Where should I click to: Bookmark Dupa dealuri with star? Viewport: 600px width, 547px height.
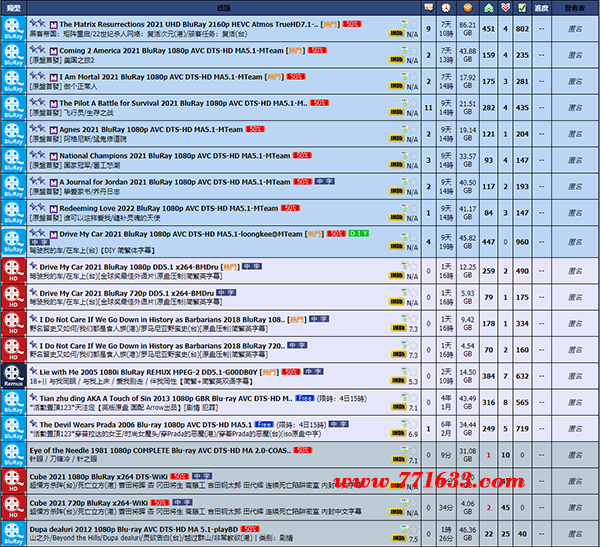point(414,529)
